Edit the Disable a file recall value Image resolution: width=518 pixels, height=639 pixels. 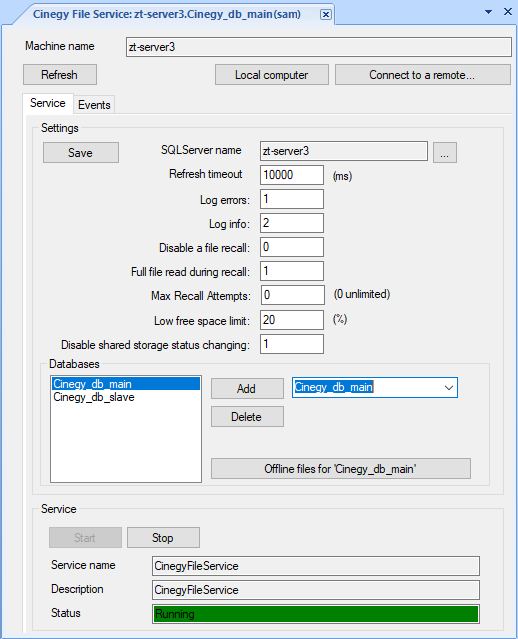(x=292, y=247)
